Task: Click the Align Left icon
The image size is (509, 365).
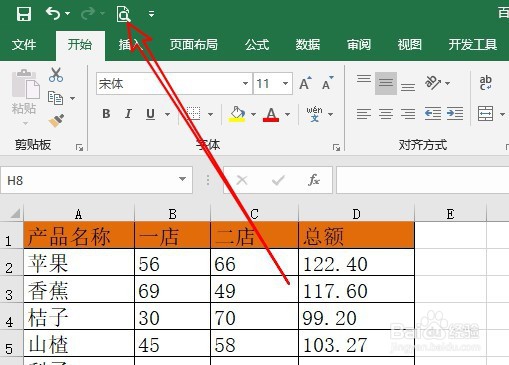Action: click(364, 114)
